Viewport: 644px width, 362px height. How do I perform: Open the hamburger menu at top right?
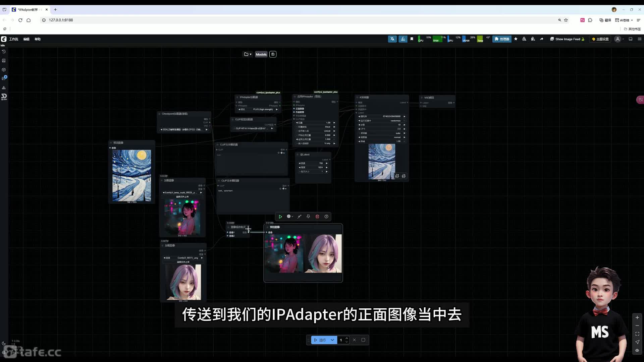tap(640, 39)
